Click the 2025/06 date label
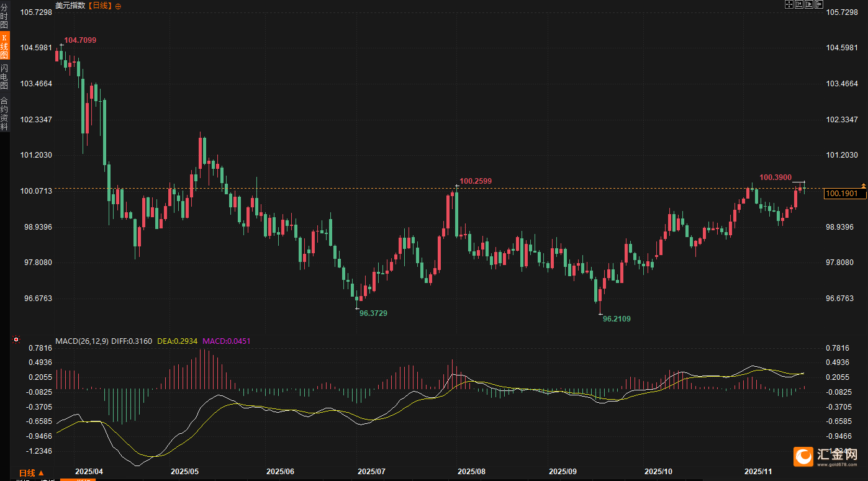The width and height of the screenshot is (868, 481). [280, 472]
